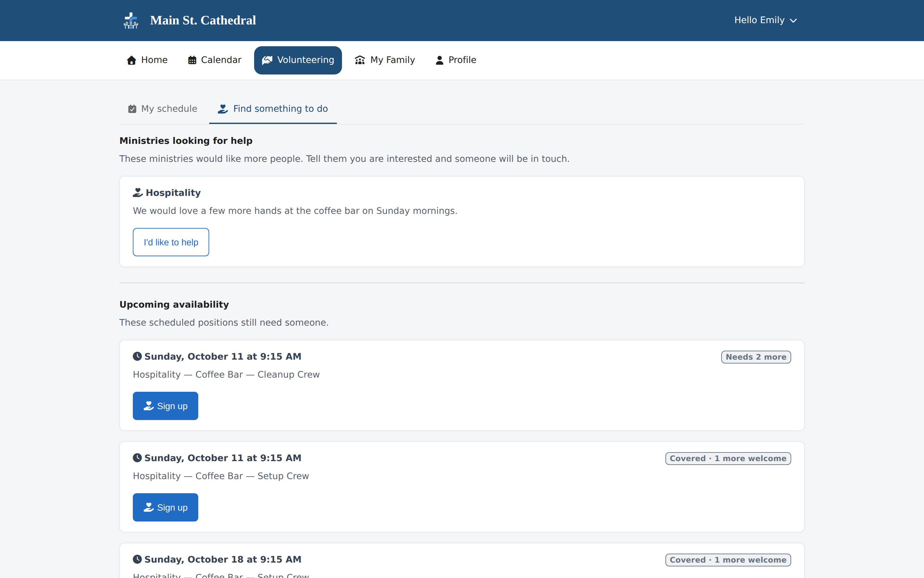Image resolution: width=924 pixels, height=578 pixels.
Task: Click the Volunteering handshake icon
Action: point(267,60)
